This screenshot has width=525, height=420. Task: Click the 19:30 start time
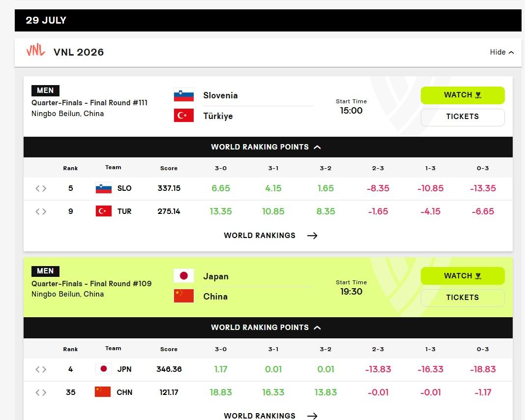[351, 291]
